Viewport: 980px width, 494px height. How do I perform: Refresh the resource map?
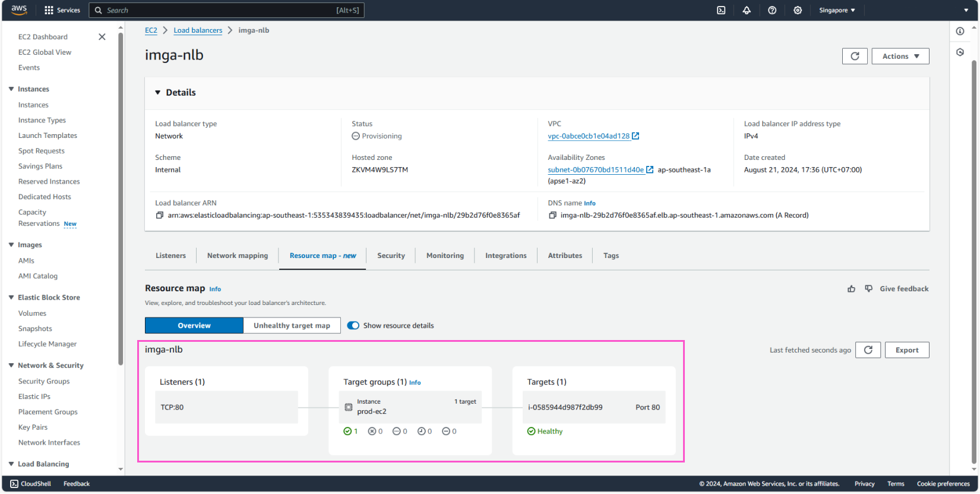868,350
